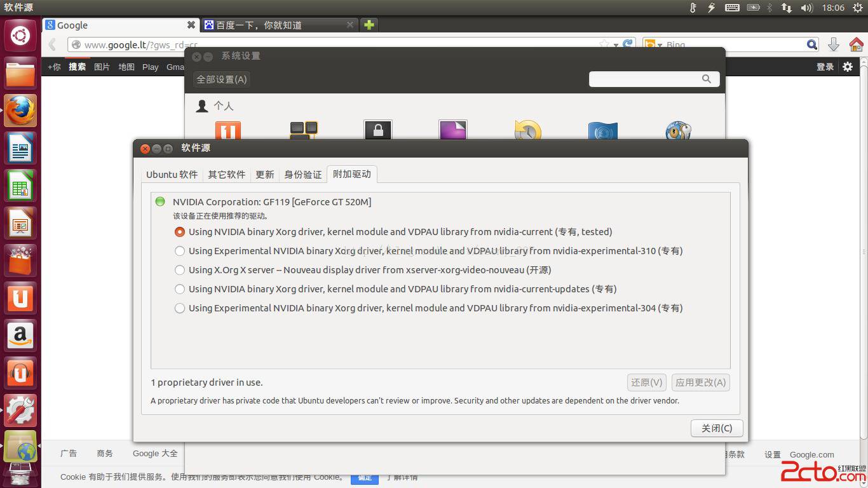Viewport: 868px width, 488px height.
Task: Open Play link in Google top bar
Action: (151, 67)
